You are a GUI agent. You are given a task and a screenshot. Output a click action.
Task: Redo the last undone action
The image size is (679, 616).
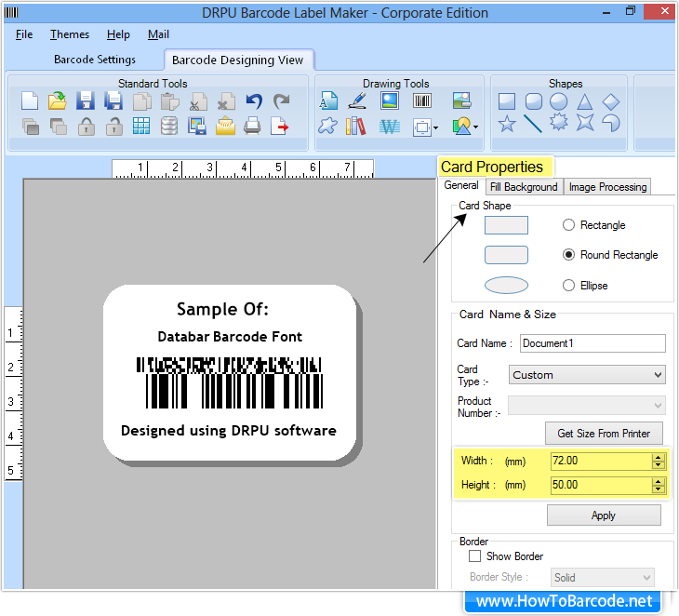click(282, 100)
